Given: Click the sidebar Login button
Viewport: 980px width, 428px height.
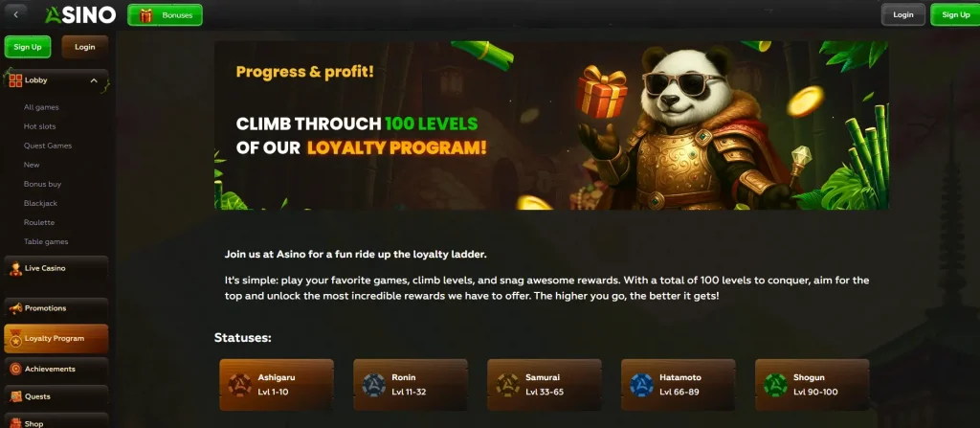Looking at the screenshot, I should click(85, 47).
